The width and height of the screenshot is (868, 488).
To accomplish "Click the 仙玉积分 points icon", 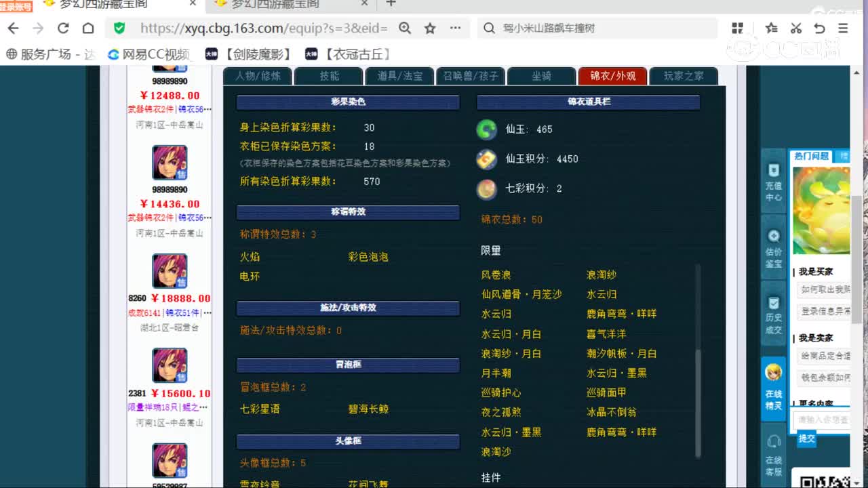I will coord(486,159).
